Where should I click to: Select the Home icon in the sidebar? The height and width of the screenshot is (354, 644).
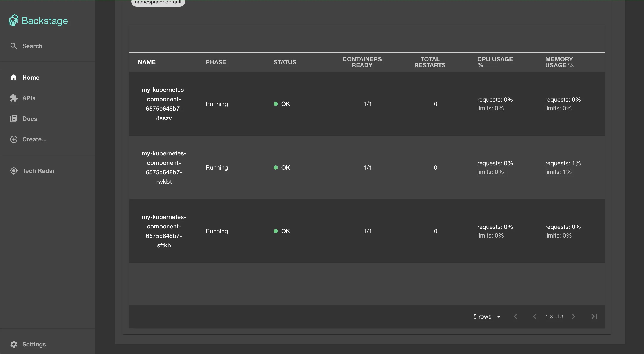(14, 77)
